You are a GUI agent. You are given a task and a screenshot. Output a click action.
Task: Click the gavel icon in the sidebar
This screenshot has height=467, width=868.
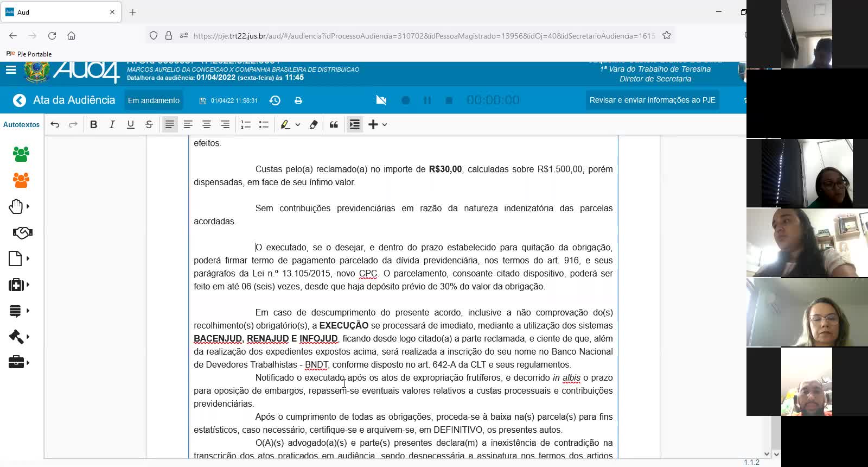click(x=16, y=337)
